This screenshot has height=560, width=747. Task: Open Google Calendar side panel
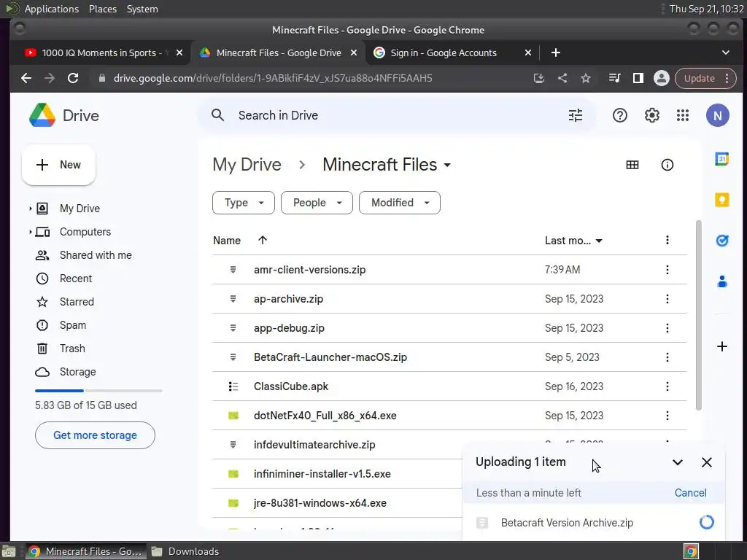pyautogui.click(x=722, y=158)
